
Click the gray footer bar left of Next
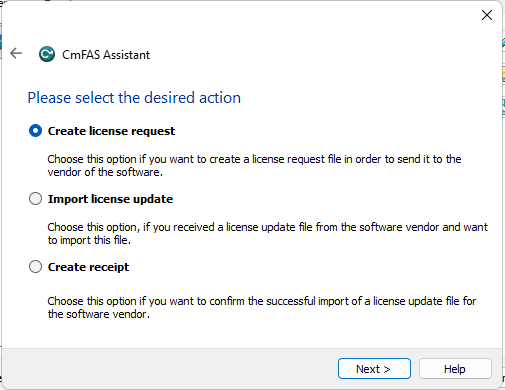[170, 369]
